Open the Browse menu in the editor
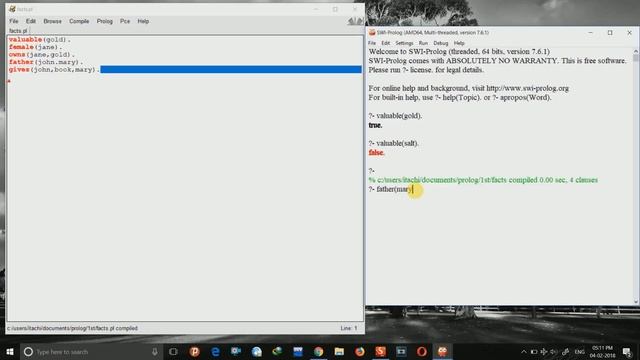 tap(52, 21)
